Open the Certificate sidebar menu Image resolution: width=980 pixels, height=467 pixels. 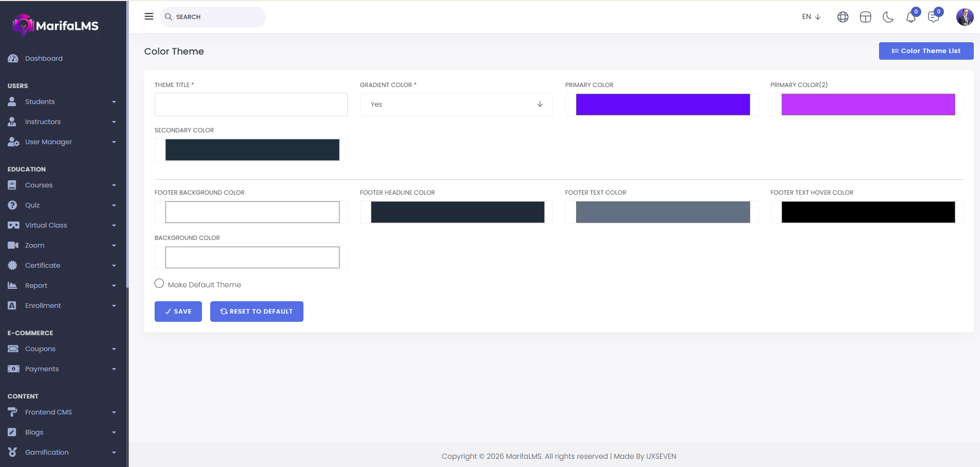pos(62,266)
